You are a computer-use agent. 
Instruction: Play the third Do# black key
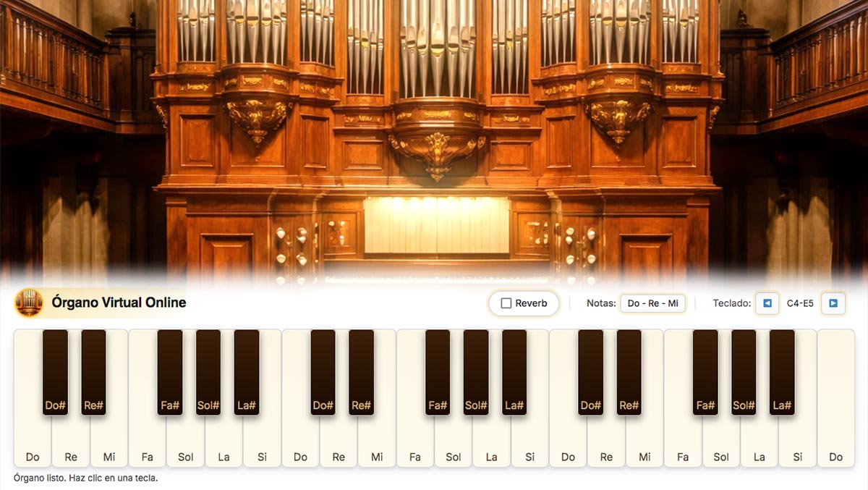pyautogui.click(x=591, y=372)
